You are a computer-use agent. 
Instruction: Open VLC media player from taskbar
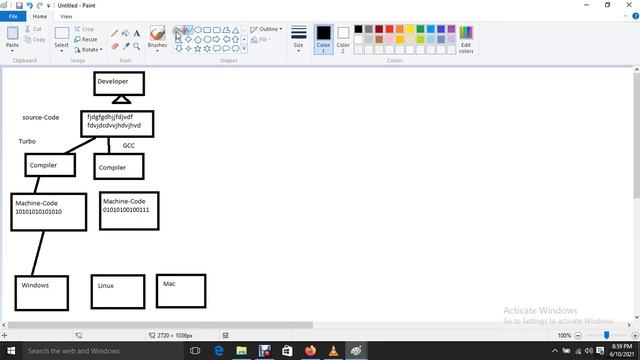(333, 351)
